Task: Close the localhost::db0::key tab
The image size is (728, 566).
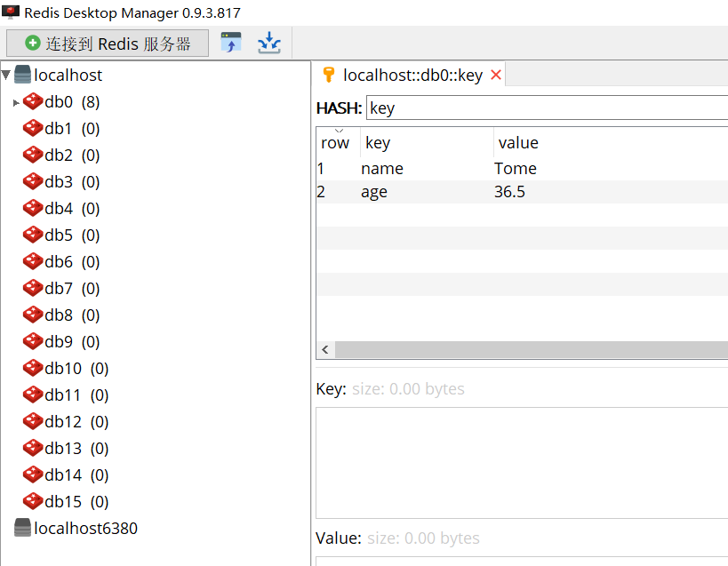Action: 496,75
